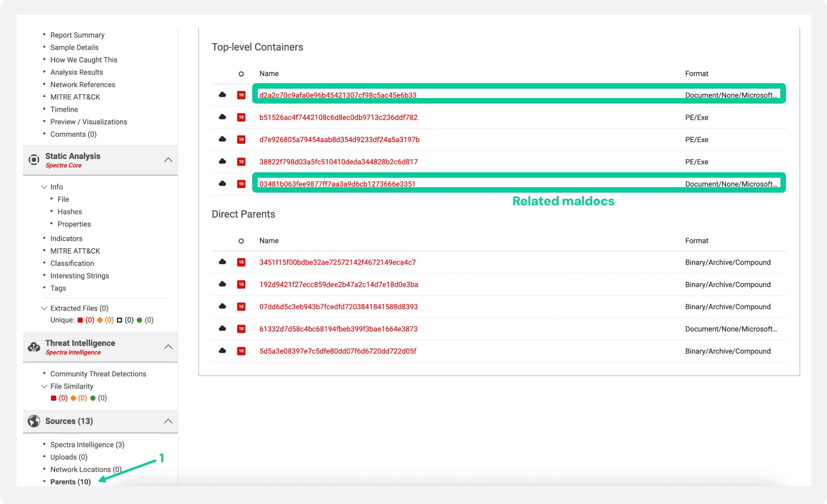Image resolution: width=827 pixels, height=504 pixels.
Task: Click the Threat Intelligence Spectra Intelligence icon
Action: 34,347
